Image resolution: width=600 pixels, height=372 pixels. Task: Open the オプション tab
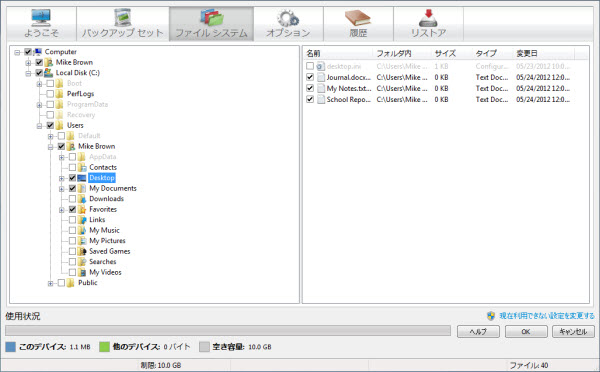tap(289, 24)
